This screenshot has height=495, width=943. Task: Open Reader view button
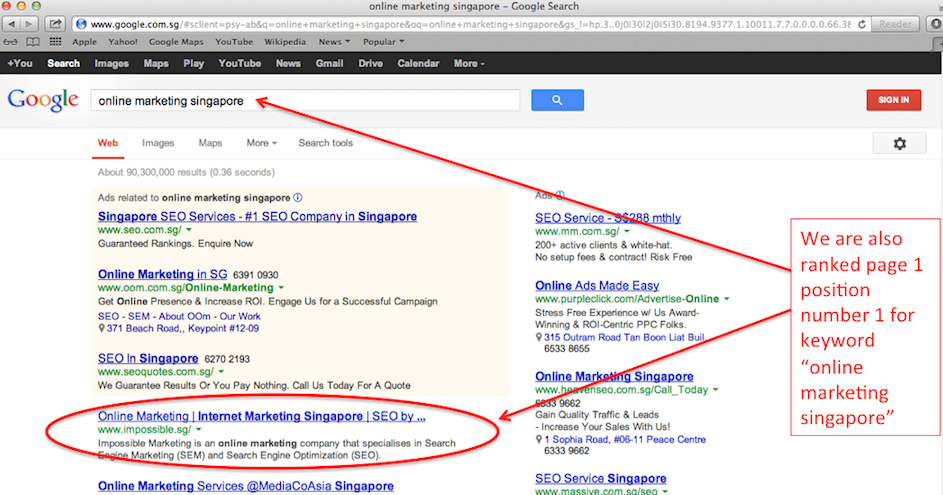coord(895,24)
